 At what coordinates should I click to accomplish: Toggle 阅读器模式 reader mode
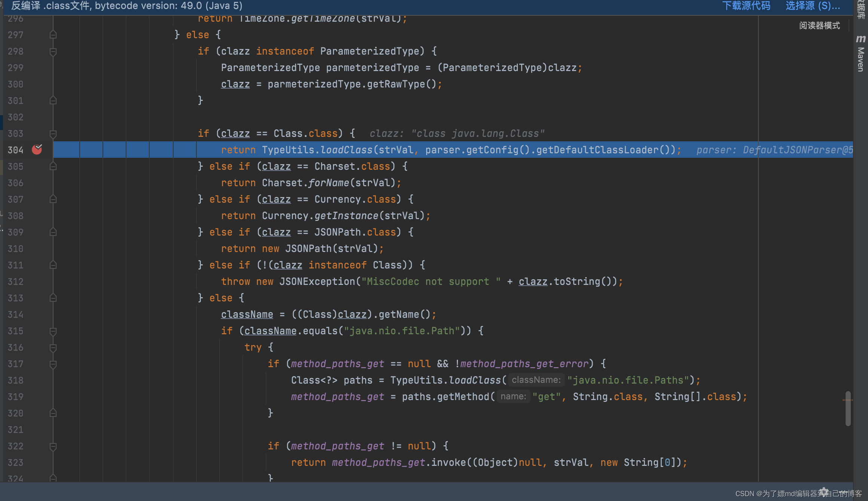tap(819, 25)
